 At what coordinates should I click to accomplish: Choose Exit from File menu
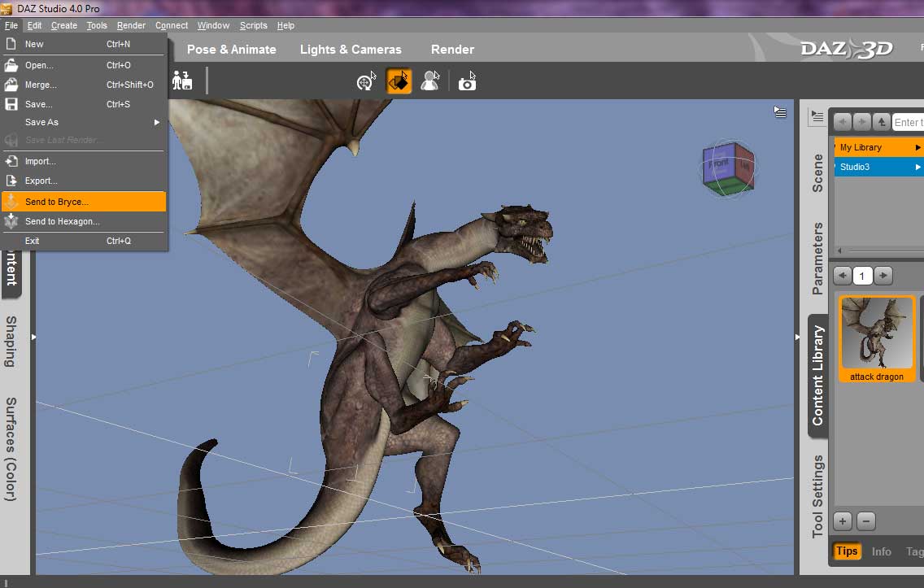point(84,241)
